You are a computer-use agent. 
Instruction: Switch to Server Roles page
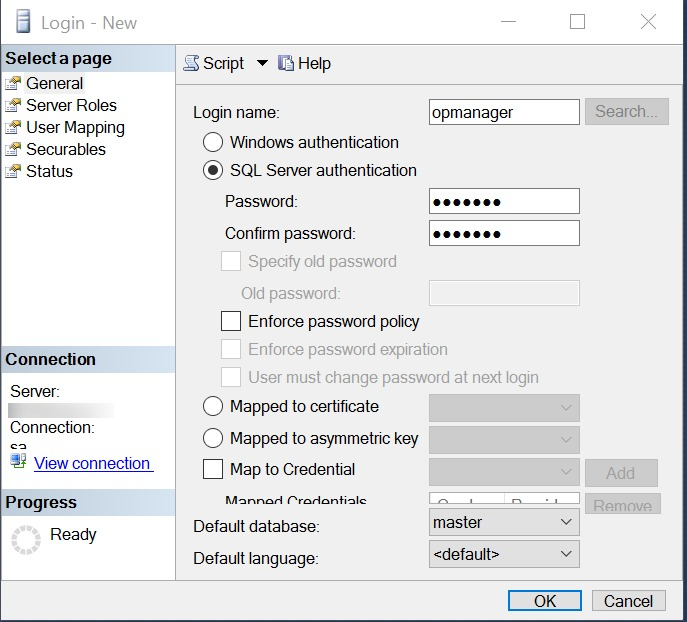(71, 105)
